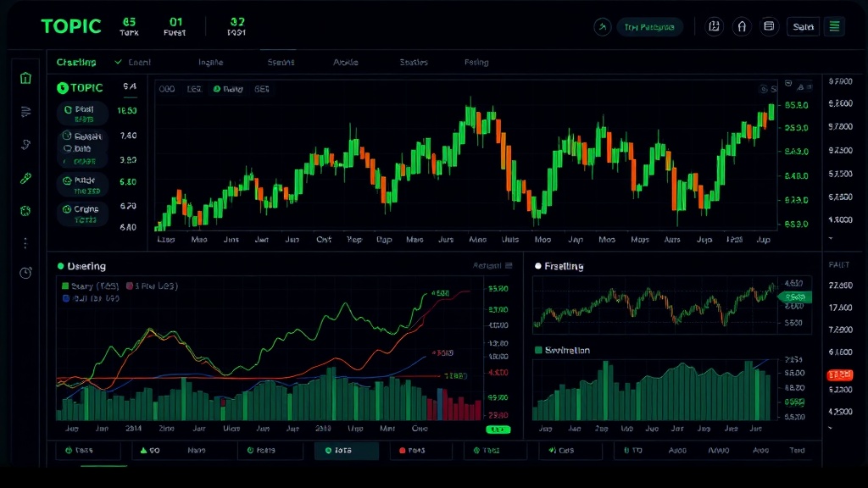Select the highlighted Tots tab in bottom bar

point(347,451)
